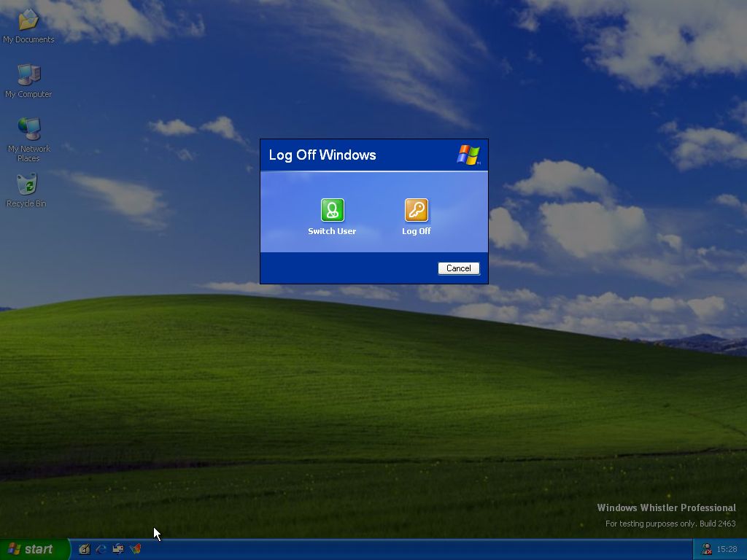
Task: Click the Messenger person icon in system tray
Action: tap(706, 549)
